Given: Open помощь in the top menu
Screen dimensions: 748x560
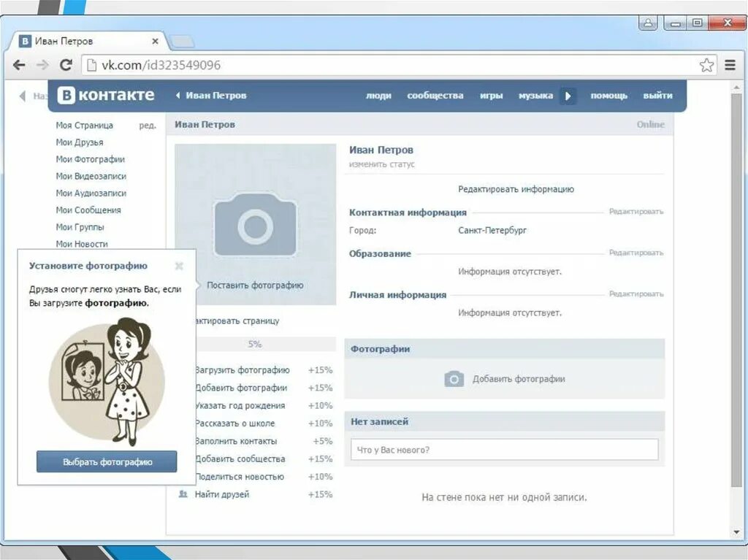Looking at the screenshot, I should coord(608,96).
